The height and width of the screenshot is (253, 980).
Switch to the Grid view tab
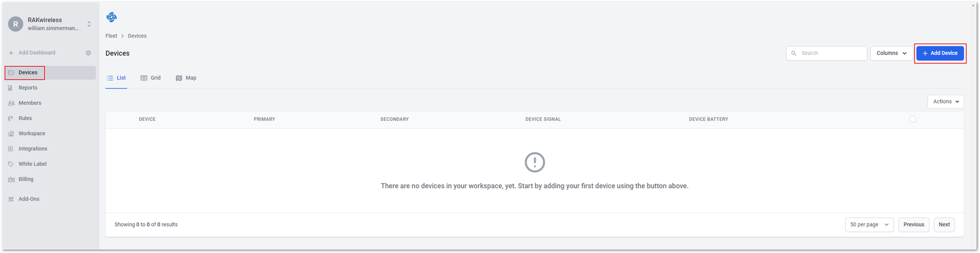click(151, 78)
